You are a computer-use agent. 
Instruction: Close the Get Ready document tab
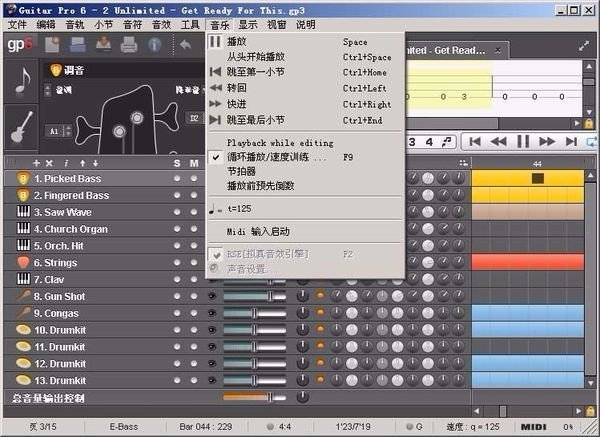tap(498, 50)
